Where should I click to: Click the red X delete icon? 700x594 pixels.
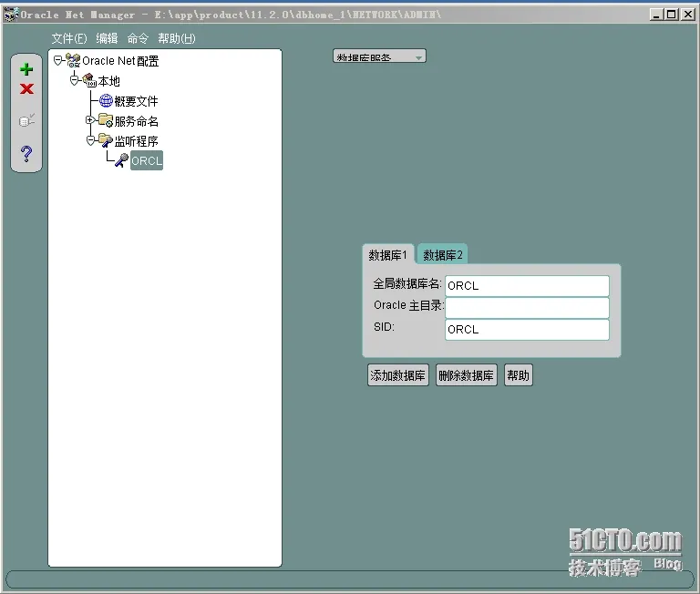[x=26, y=88]
